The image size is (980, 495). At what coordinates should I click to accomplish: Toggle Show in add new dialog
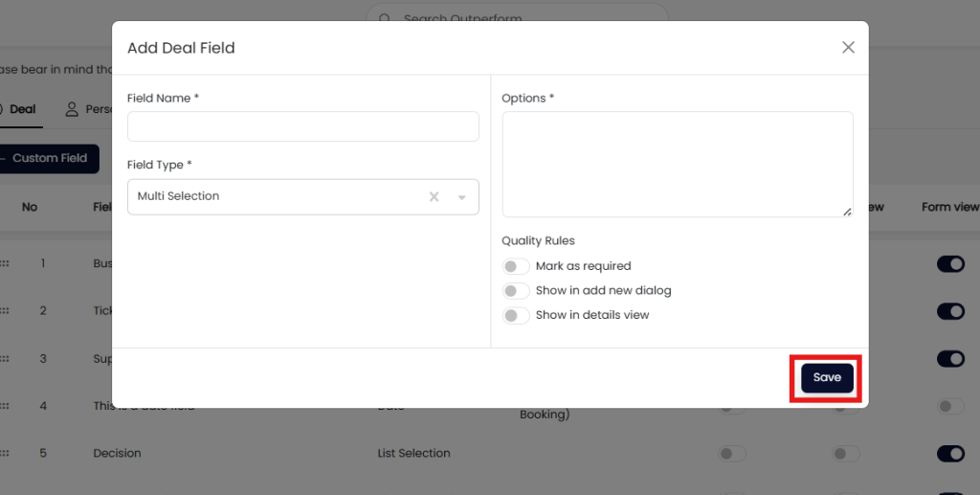[516, 290]
